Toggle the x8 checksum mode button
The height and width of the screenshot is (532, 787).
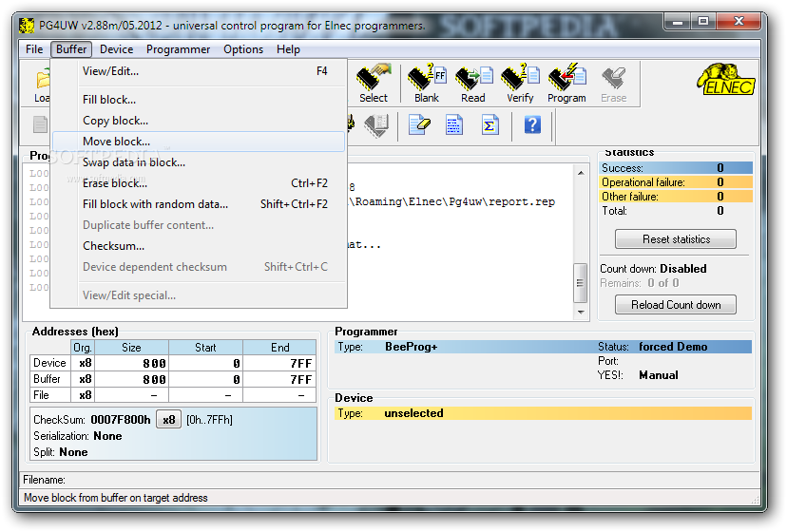click(168, 420)
